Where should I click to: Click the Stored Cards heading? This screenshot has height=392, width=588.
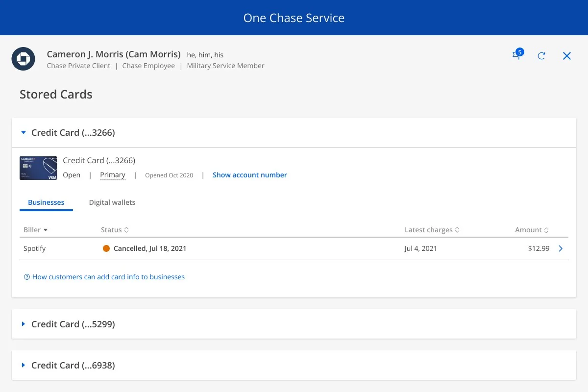pyautogui.click(x=56, y=95)
